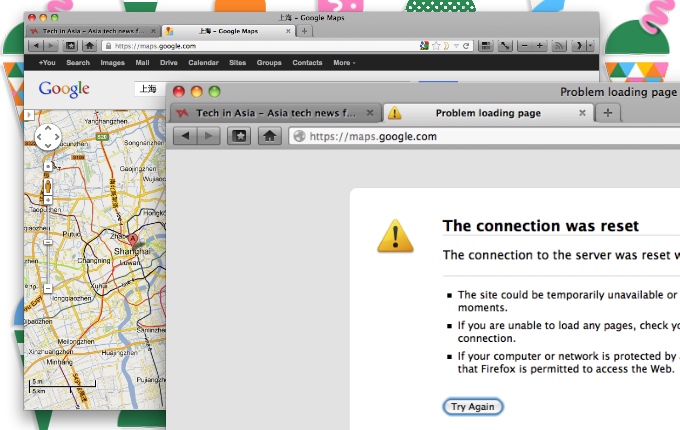Click my-location dot button on map
The width and height of the screenshot is (680, 430).
click(x=48, y=166)
